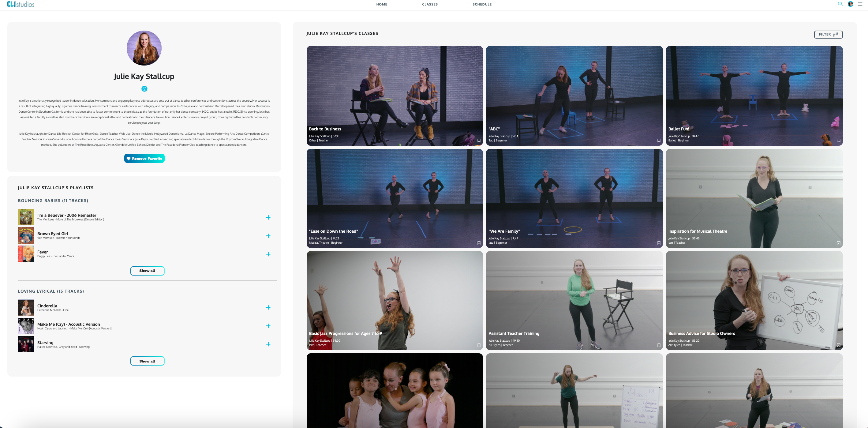Go to the Home menu item
868x428 pixels.
pos(382,4)
